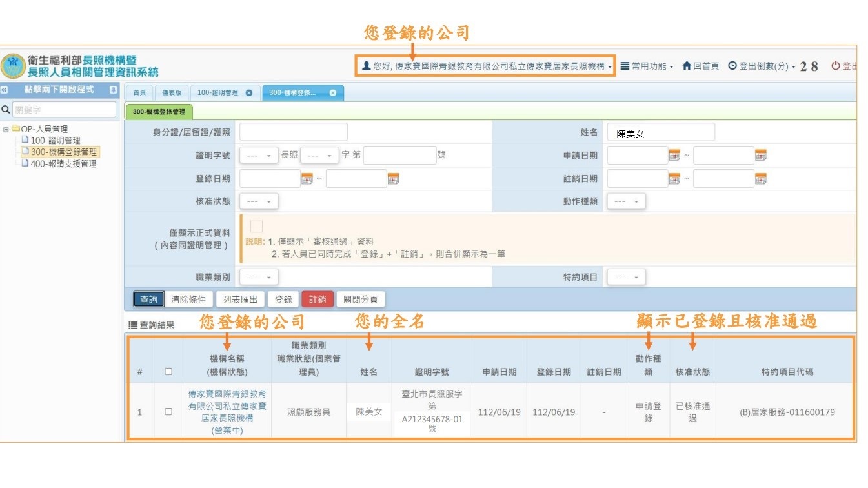Open the 核准狀態 dropdown

[259, 201]
